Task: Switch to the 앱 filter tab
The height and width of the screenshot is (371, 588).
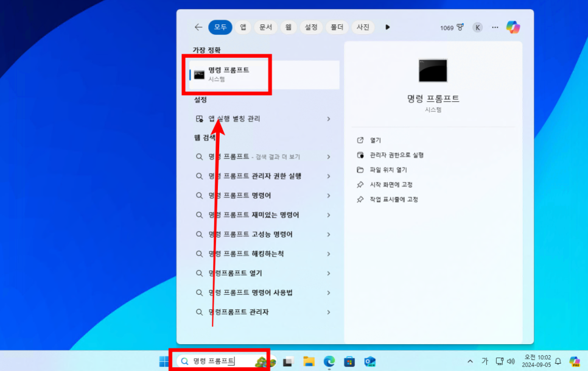Action: click(243, 27)
